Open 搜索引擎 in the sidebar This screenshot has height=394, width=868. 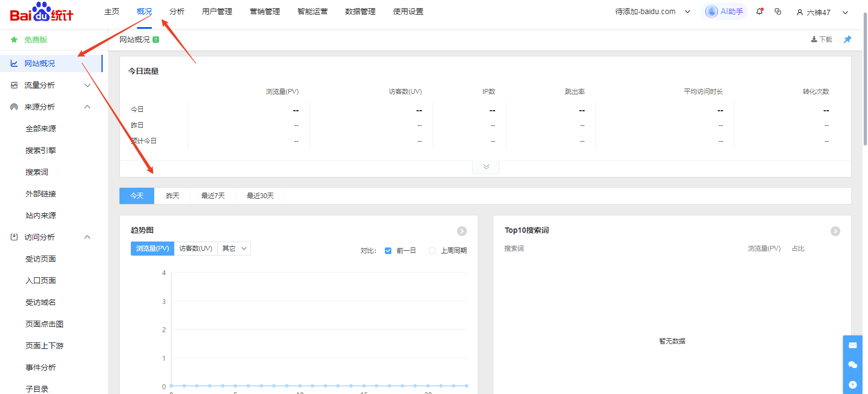coord(41,150)
